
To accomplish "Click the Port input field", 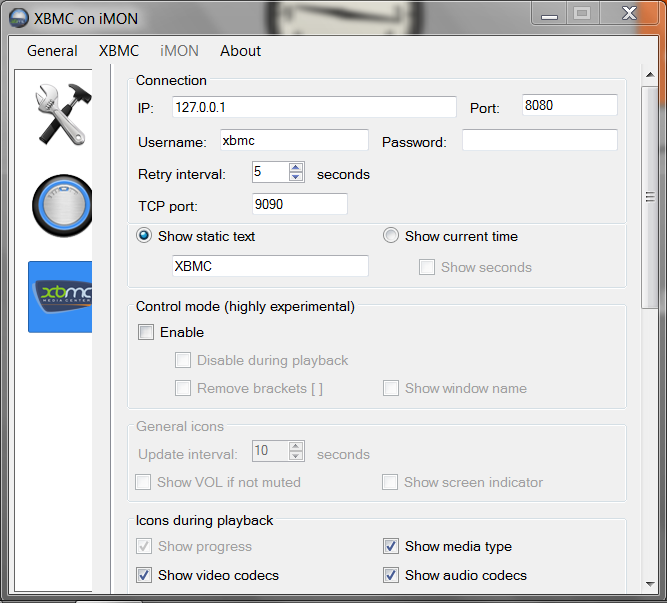I will pos(570,105).
